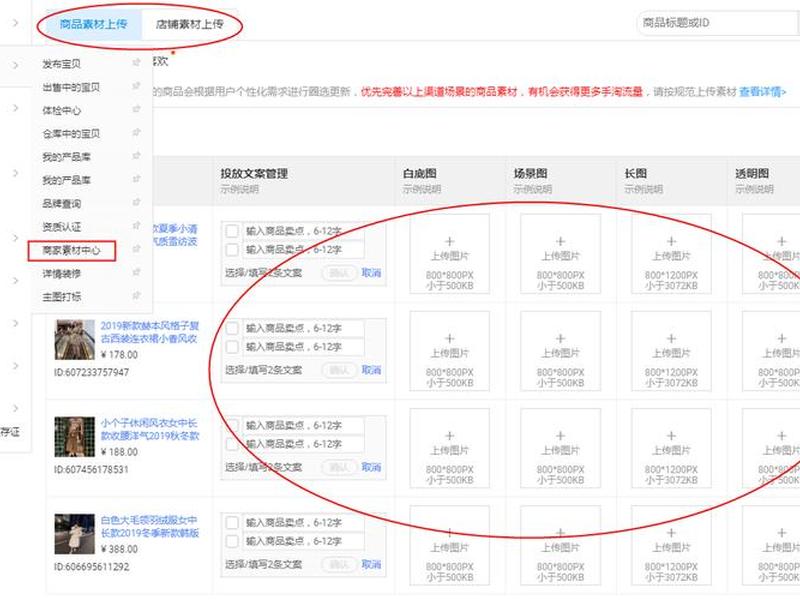Tick first selling-point checkbox for ID 607233757947
The image size is (800, 600).
coord(232,328)
